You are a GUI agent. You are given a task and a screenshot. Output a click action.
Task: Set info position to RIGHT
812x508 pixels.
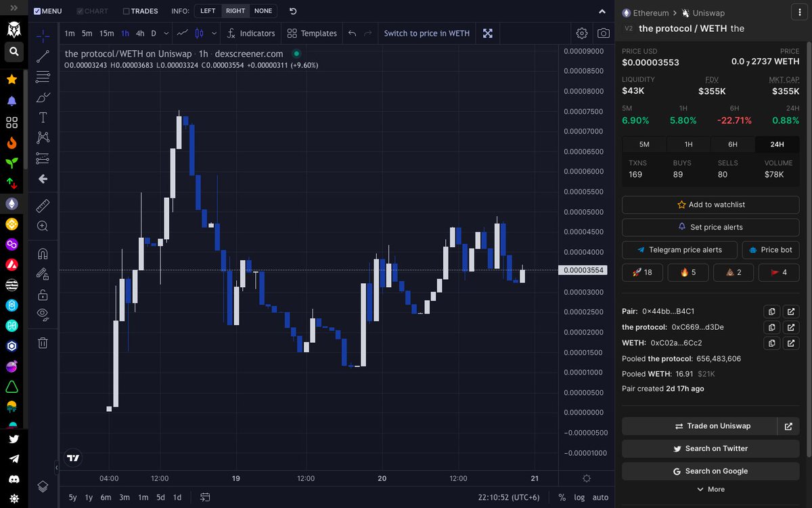[235, 11]
